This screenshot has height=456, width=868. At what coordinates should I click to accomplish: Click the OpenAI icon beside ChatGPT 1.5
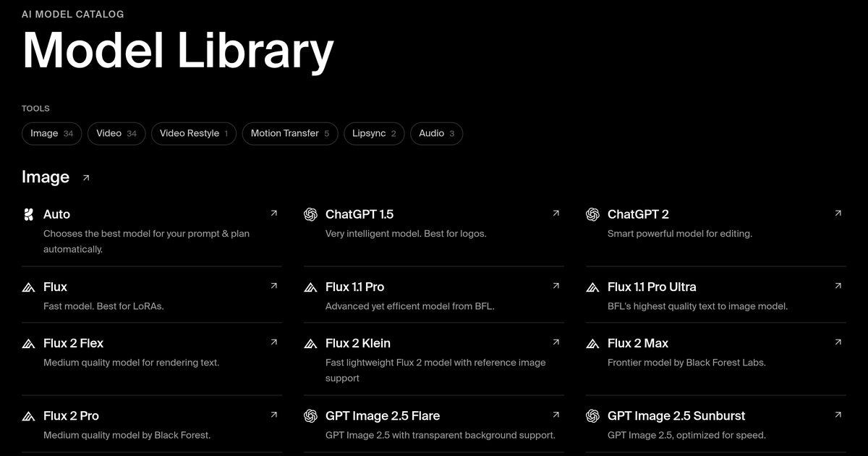click(x=310, y=214)
